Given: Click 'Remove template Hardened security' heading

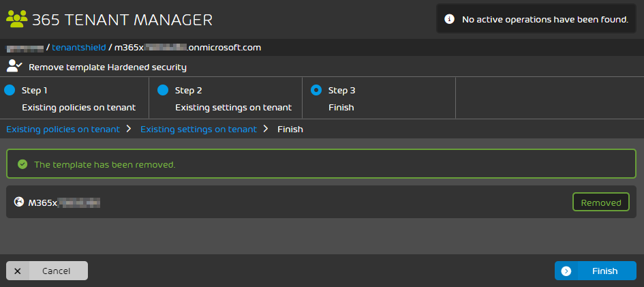Looking at the screenshot, I should coord(108,67).
